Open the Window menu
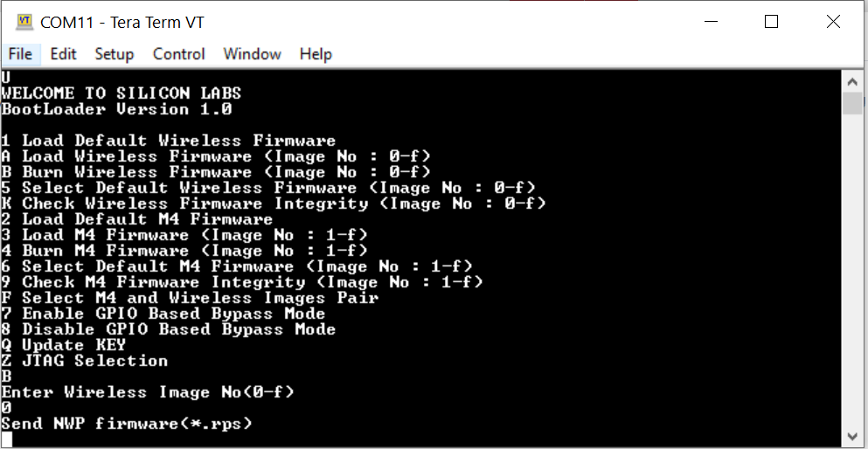The image size is (868, 449). pos(253,53)
